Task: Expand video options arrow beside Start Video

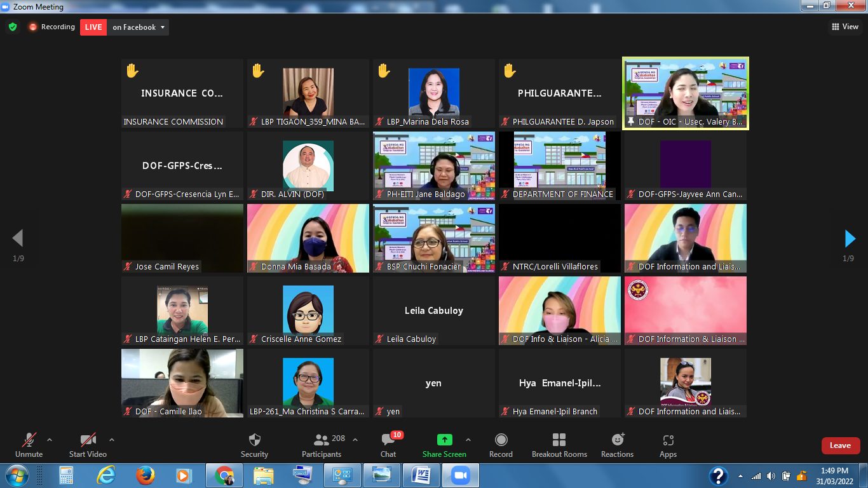Action: click(x=112, y=439)
